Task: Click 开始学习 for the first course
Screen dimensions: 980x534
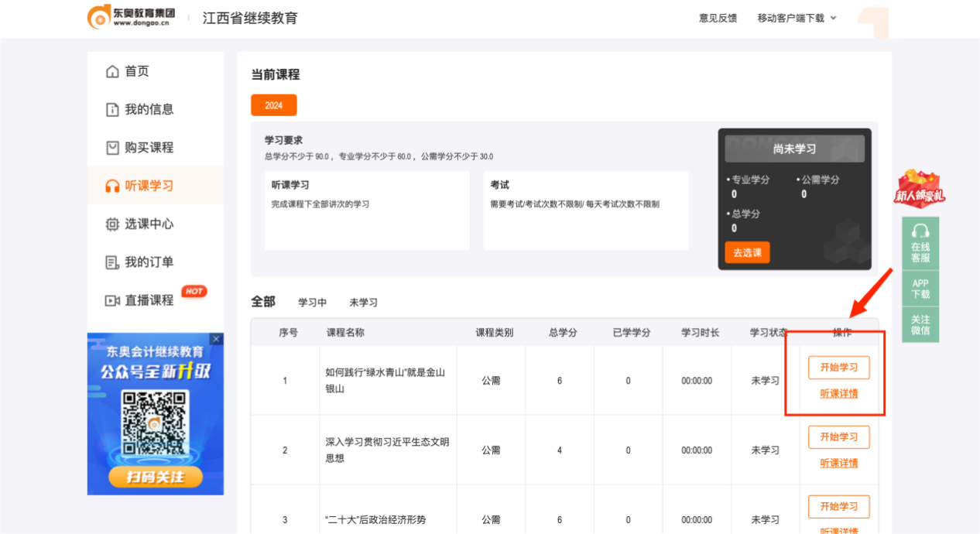Action: point(838,368)
